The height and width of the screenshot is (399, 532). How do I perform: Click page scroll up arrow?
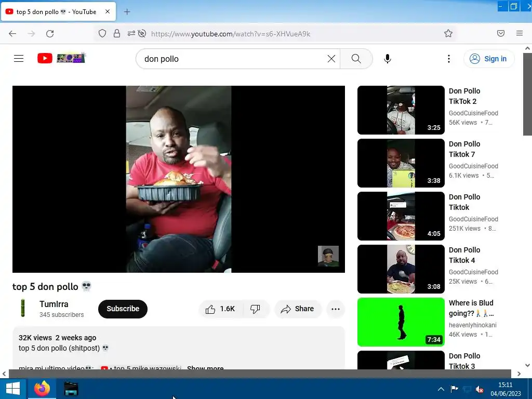(x=527, y=48)
